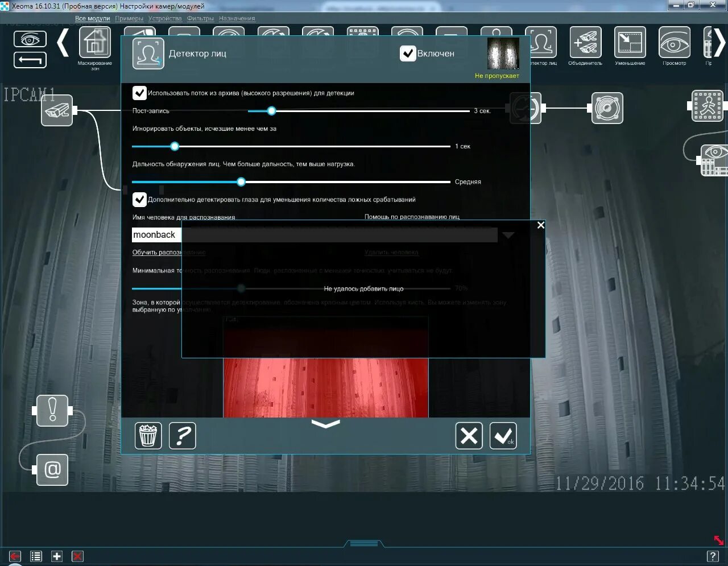Click the red left arrow in bottom bar
Image resolution: width=728 pixels, height=566 pixels.
point(15,556)
